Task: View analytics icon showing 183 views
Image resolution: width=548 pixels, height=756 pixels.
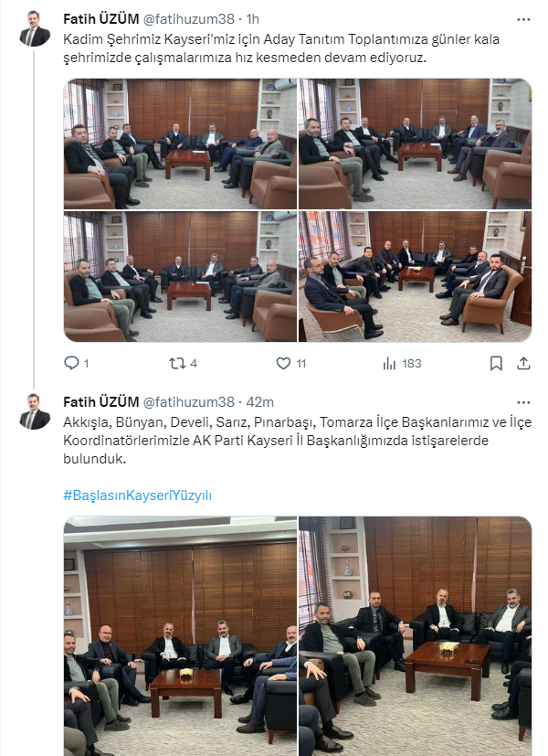Action: point(389,363)
